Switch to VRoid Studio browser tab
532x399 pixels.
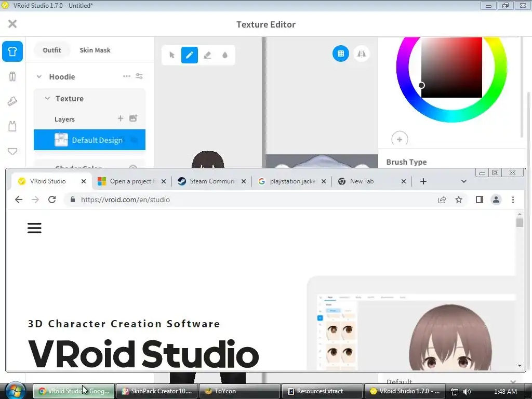coord(48,181)
